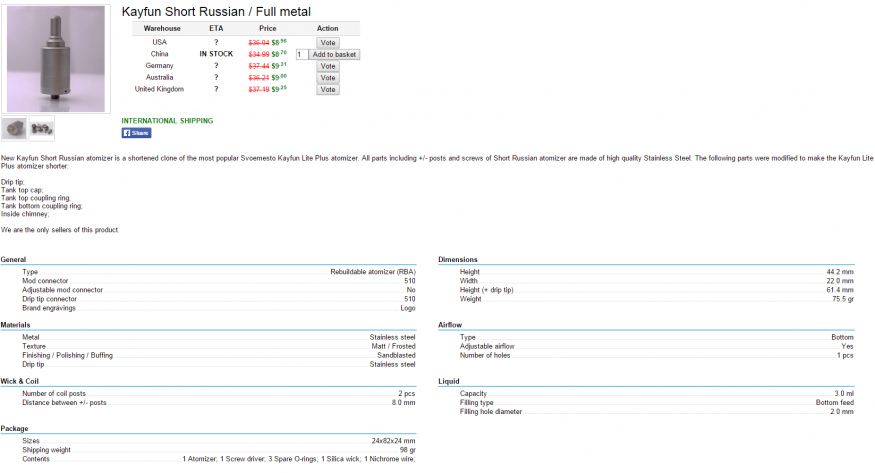
Task: Click the Warehouse column header
Action: [x=162, y=28]
